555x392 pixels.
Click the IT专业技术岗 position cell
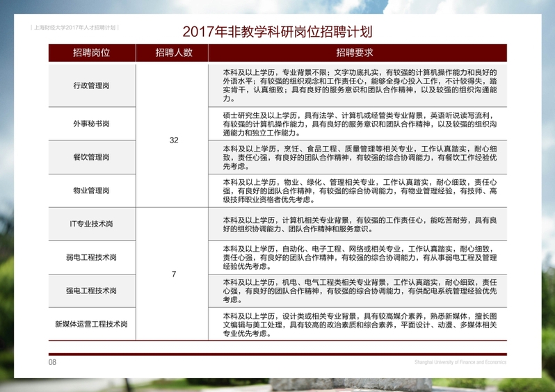[91, 224]
